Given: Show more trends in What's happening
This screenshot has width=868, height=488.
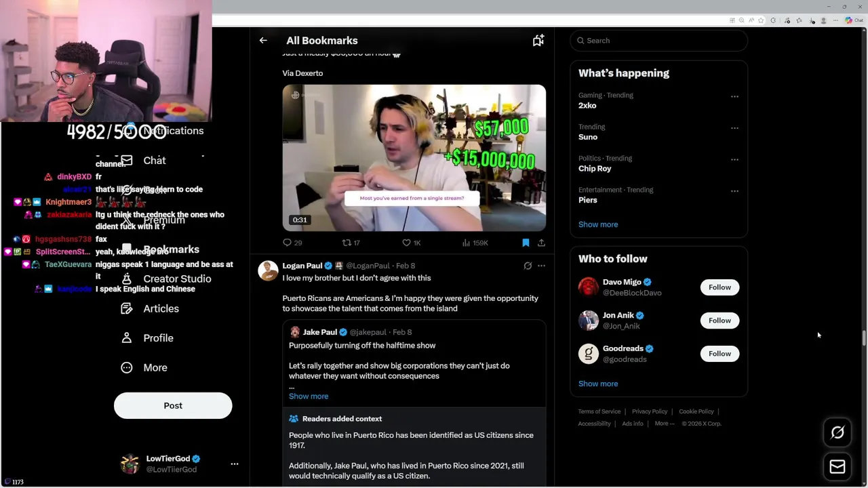Looking at the screenshot, I should (x=598, y=224).
